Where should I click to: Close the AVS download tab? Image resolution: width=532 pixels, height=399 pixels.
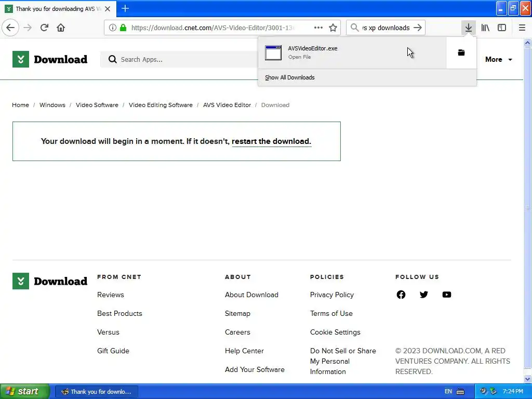pyautogui.click(x=108, y=9)
